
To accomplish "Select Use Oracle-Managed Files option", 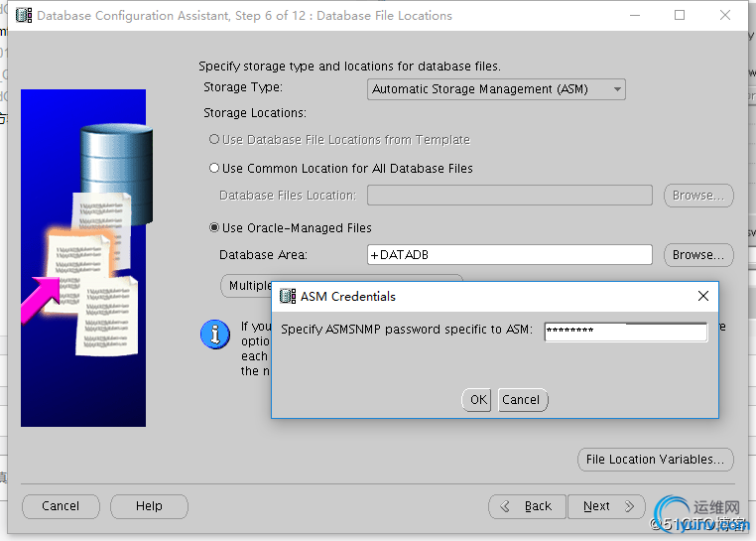I will tap(214, 228).
